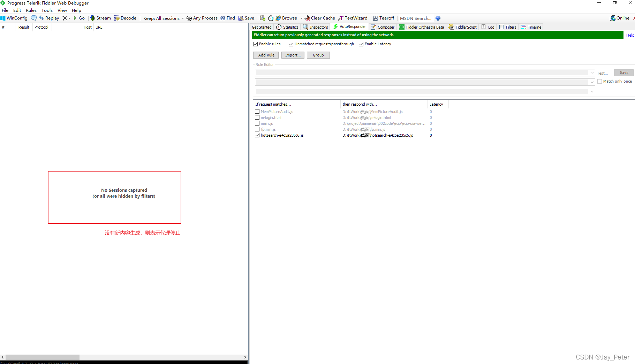Viewport: 635px width, 364px height.
Task: Click the comment speech bubble icon
Action: click(x=34, y=18)
